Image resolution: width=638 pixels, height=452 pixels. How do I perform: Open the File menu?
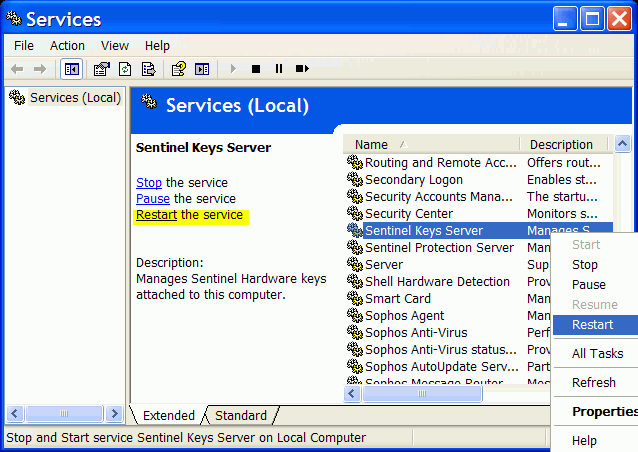click(24, 46)
